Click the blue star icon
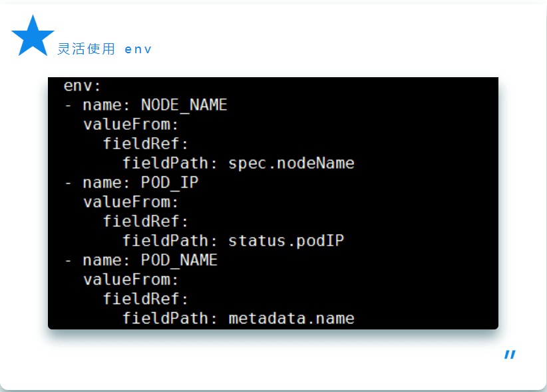 coord(33,37)
